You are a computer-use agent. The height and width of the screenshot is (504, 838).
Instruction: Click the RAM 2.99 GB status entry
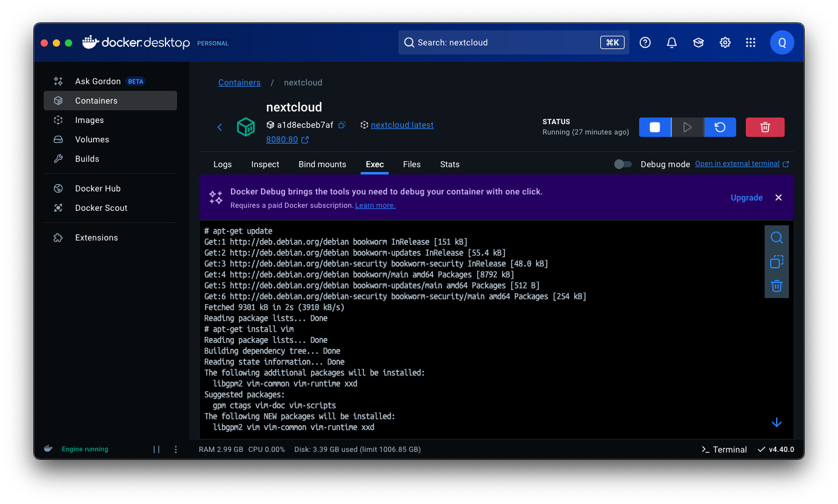pos(221,449)
